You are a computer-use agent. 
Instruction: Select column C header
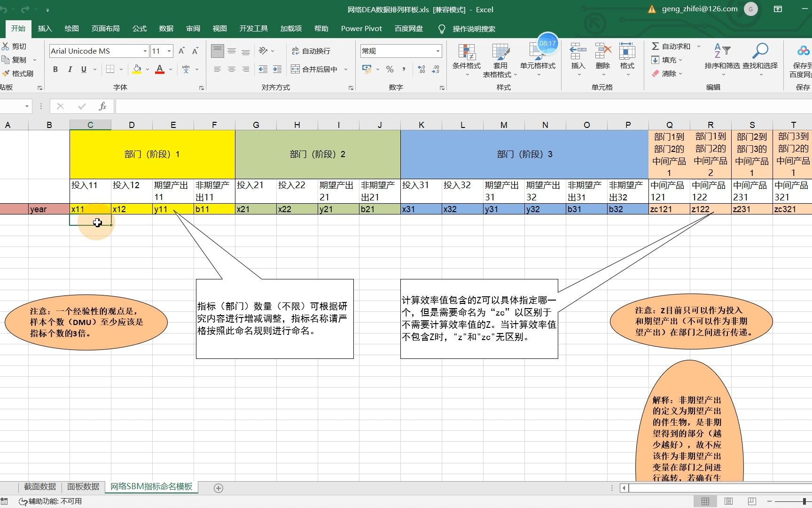(x=90, y=125)
